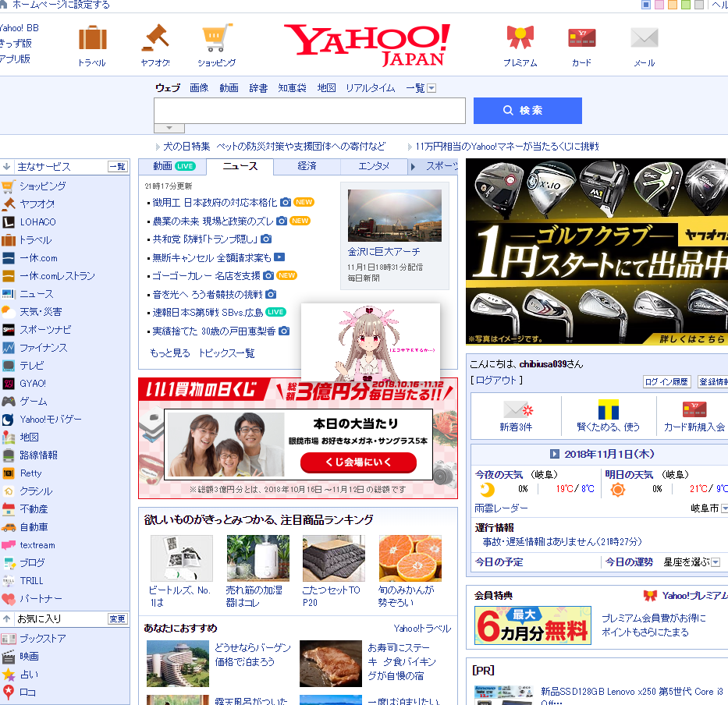Switch to the 経済 news tab
728x705 pixels.
pyautogui.click(x=307, y=166)
